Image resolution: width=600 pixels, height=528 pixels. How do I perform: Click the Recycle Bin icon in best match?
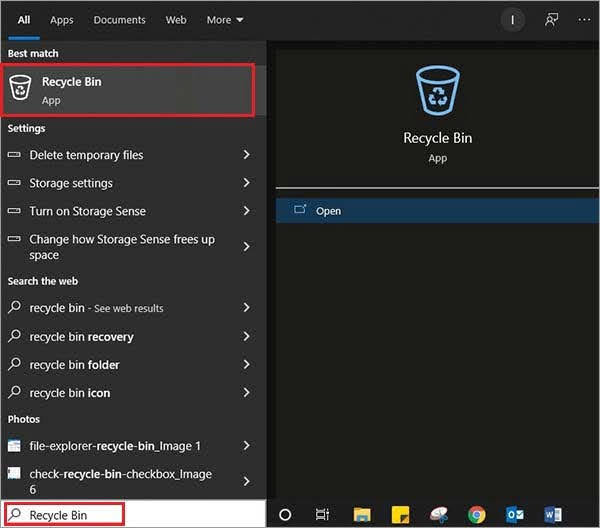[20, 88]
